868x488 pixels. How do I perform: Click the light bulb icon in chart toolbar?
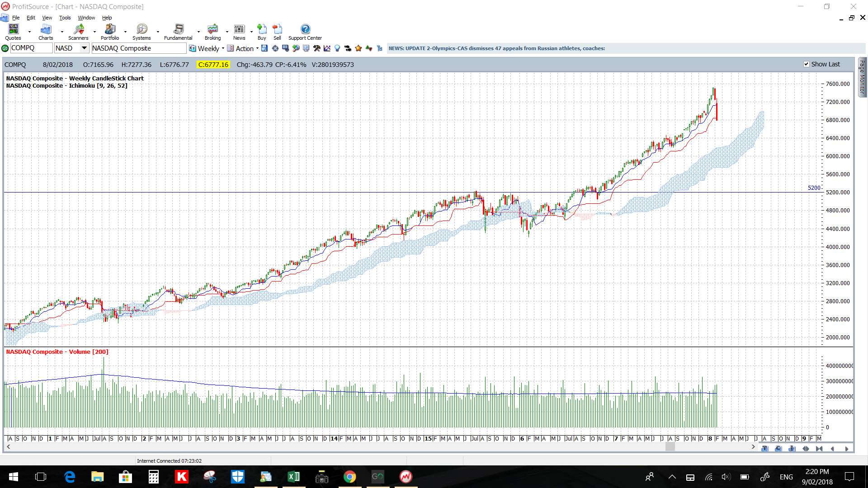[x=337, y=48]
